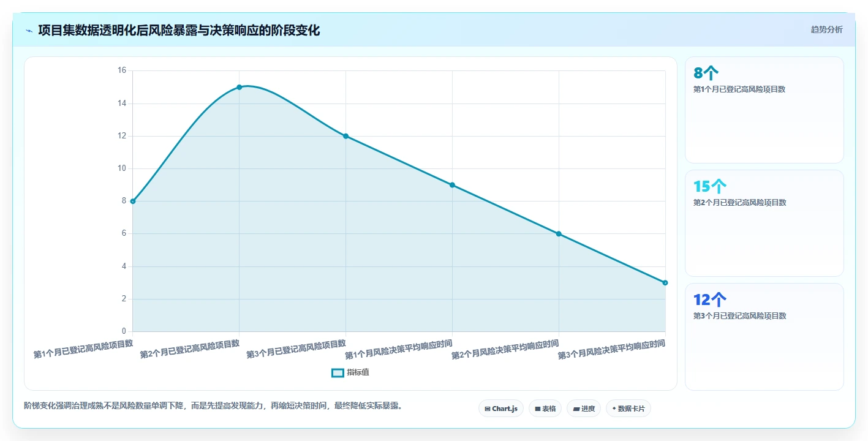Open the 12个 data card
Image resolution: width=868 pixels, height=441 pixels.
[x=764, y=336]
